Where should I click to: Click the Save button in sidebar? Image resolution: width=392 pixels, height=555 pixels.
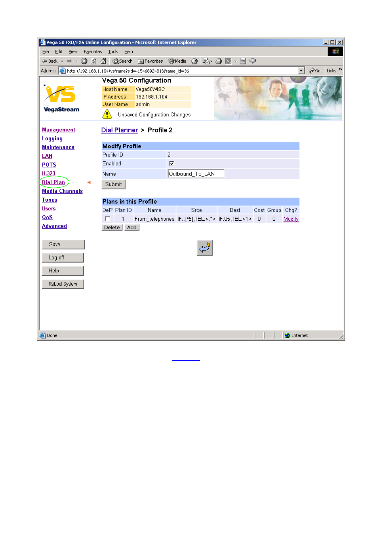point(63,244)
